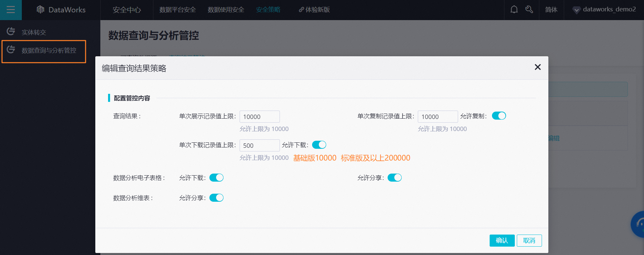Focus the 单次下载记录值上限 input field
This screenshot has height=255, width=644.
click(259, 145)
